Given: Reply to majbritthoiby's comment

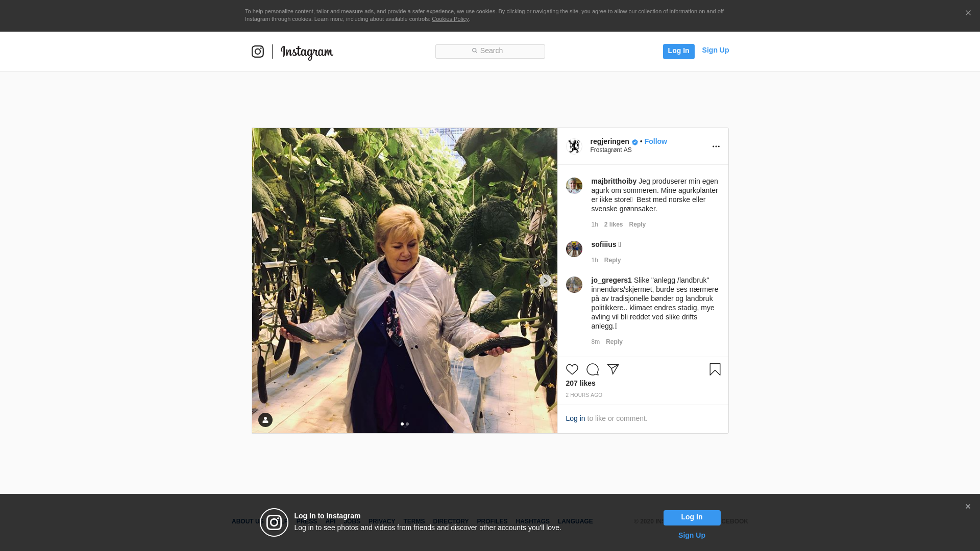Looking at the screenshot, I should point(637,224).
